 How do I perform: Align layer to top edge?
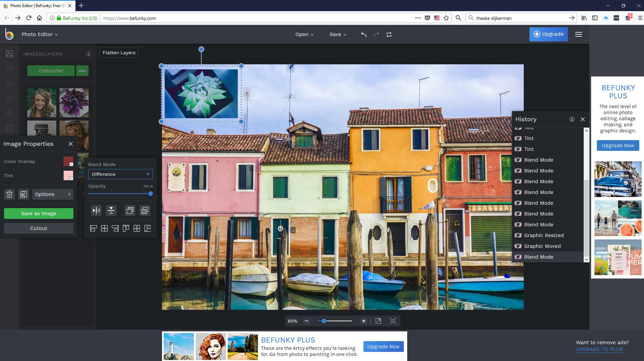(126, 228)
